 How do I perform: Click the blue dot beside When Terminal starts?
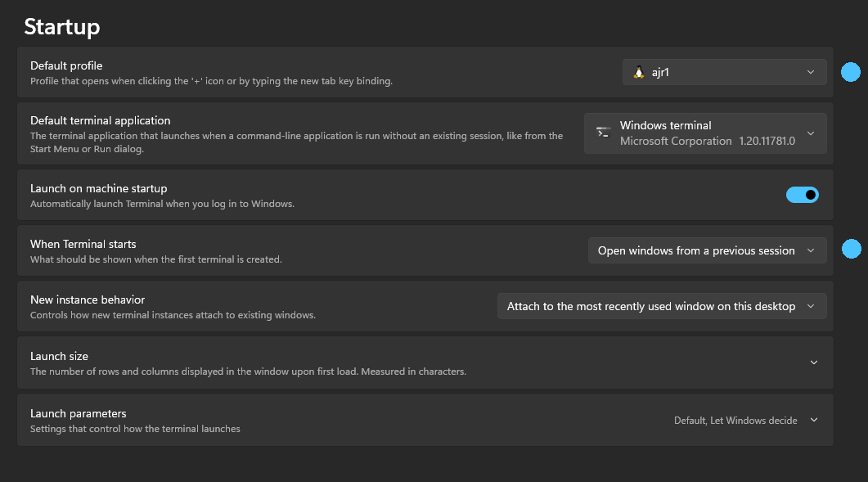(851, 249)
